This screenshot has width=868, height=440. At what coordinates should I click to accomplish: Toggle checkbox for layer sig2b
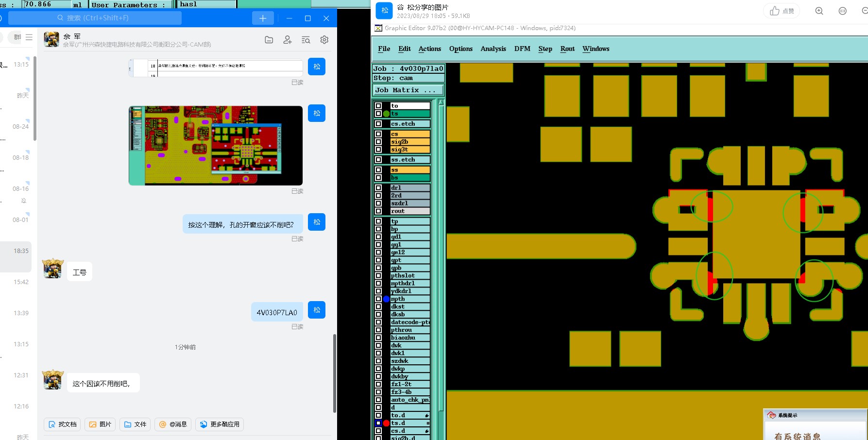coord(378,142)
